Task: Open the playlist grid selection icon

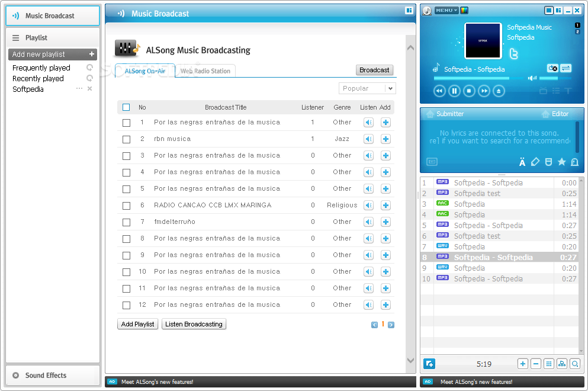Action: click(x=549, y=364)
